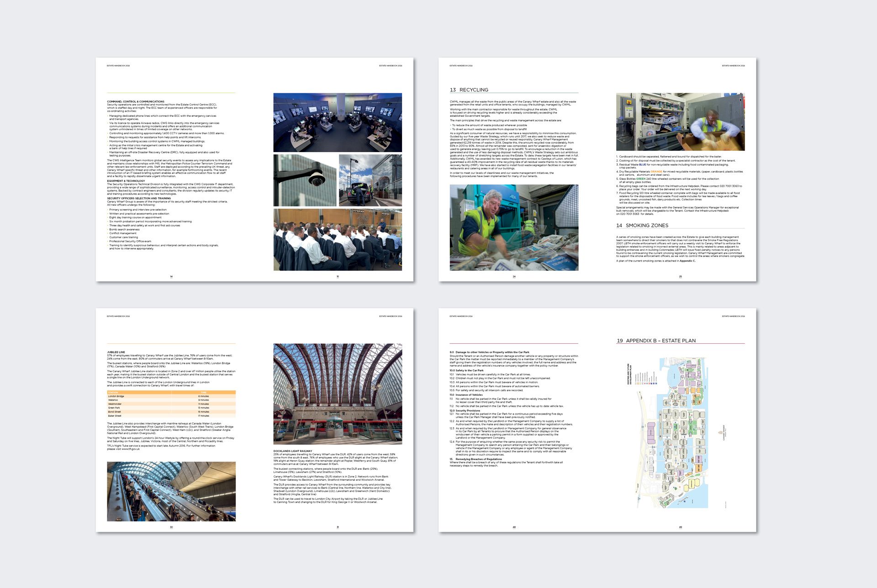
Task: Click the Jubilee Line escalators photo
Action: pyautogui.click(x=171, y=491)
